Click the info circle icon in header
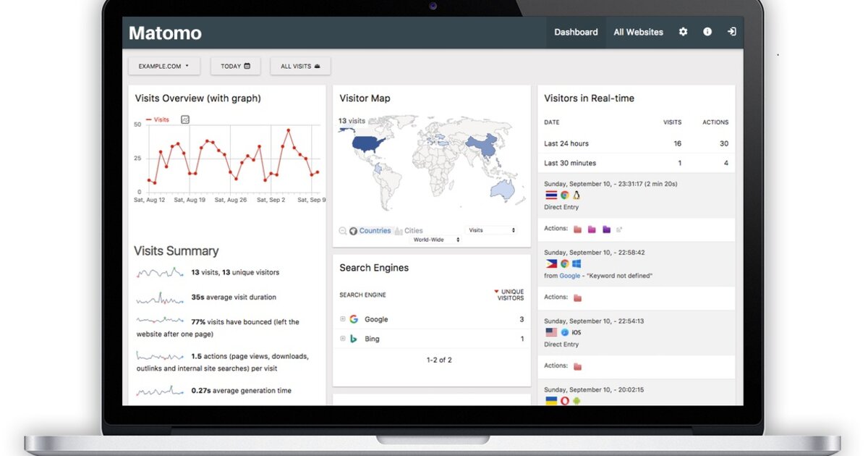This screenshot has height=456, width=868. coord(707,32)
